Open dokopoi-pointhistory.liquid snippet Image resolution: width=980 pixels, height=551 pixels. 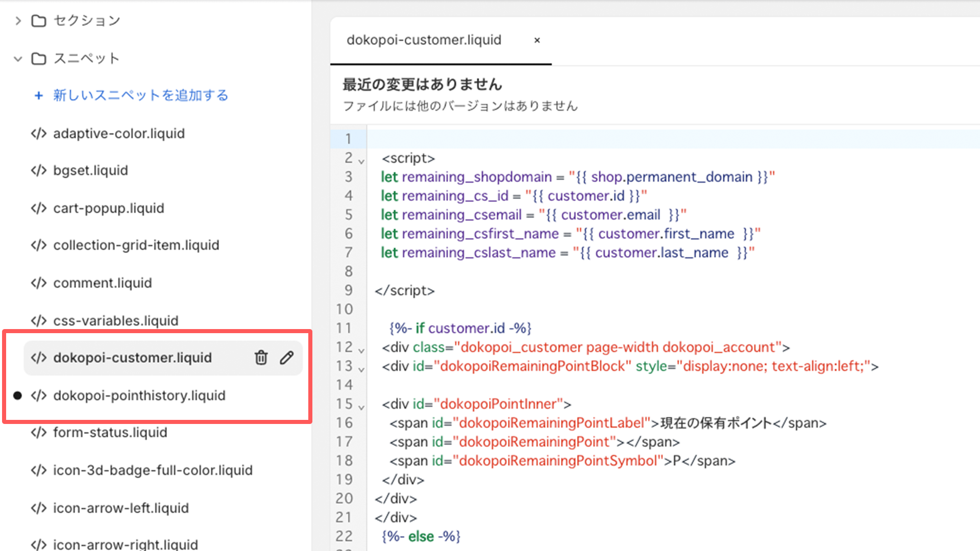coord(139,396)
